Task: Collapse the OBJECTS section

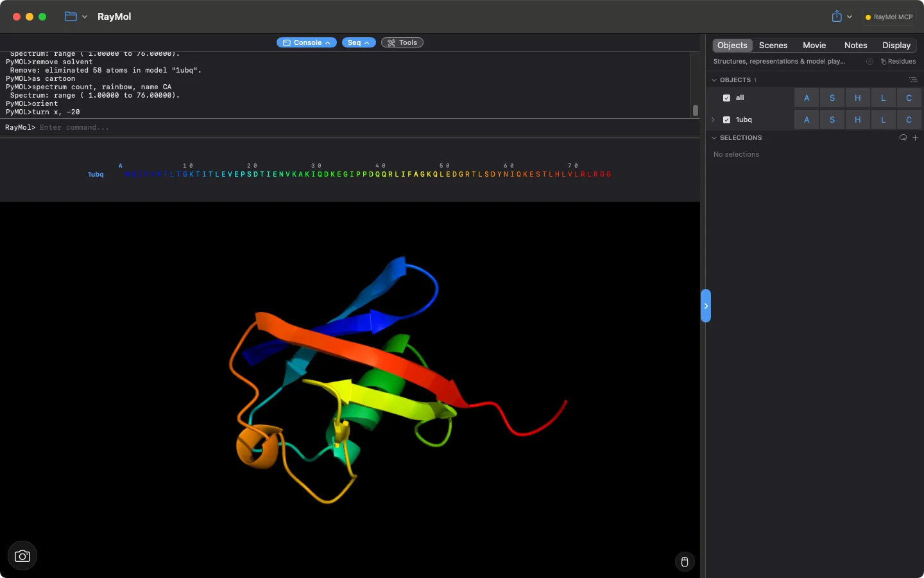Action: click(x=714, y=80)
